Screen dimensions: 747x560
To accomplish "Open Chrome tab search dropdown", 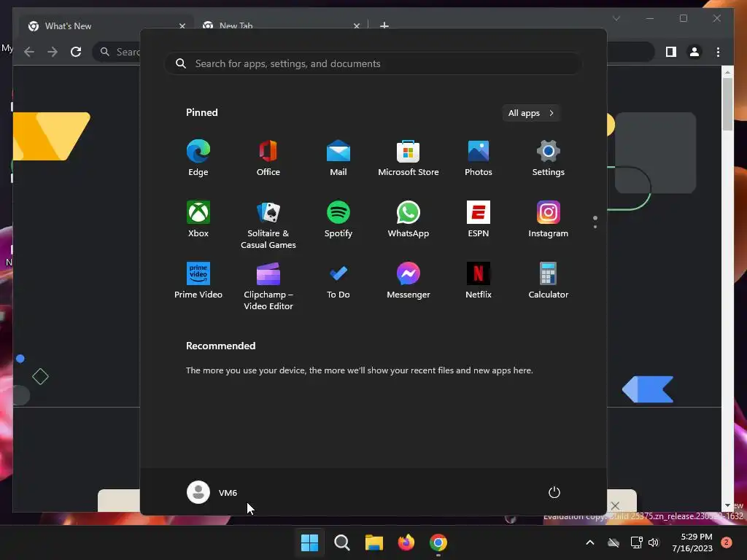I will click(x=616, y=18).
